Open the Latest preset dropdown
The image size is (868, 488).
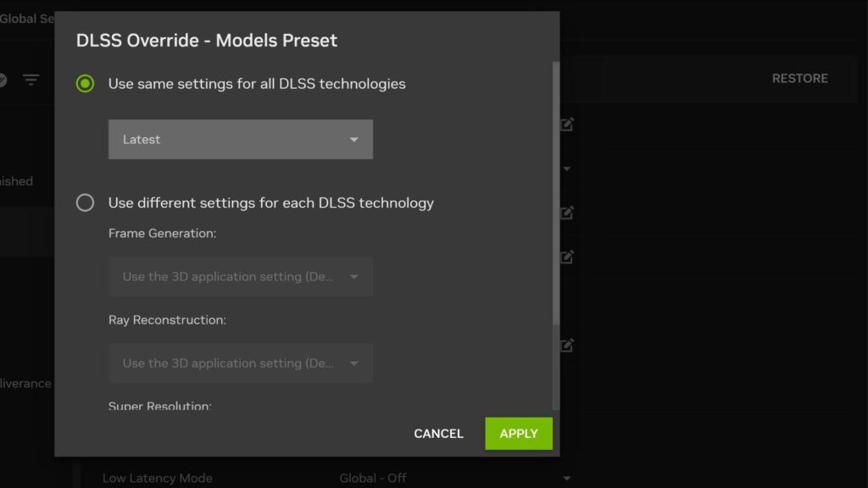[x=240, y=139]
